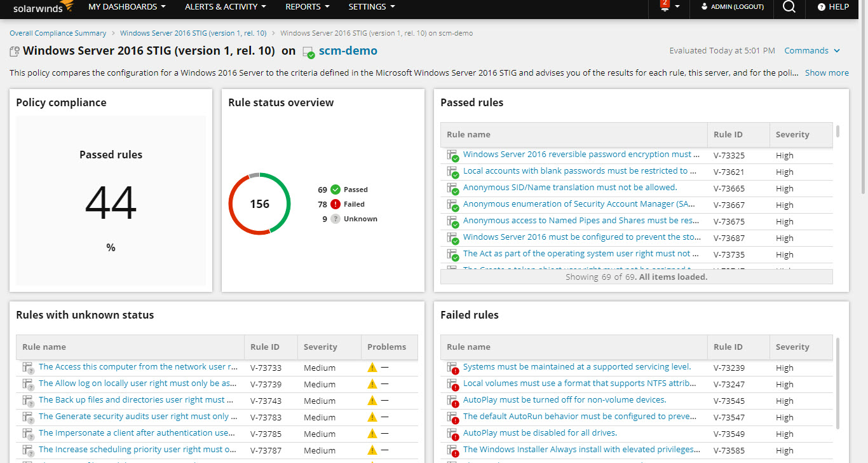
Task: Expand the dropdown arrow next to notifications
Action: pos(677,7)
